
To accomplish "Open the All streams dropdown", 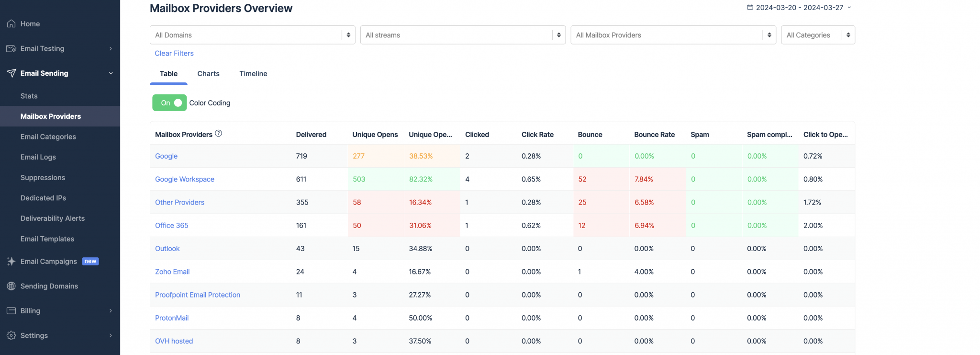I will click(x=462, y=35).
